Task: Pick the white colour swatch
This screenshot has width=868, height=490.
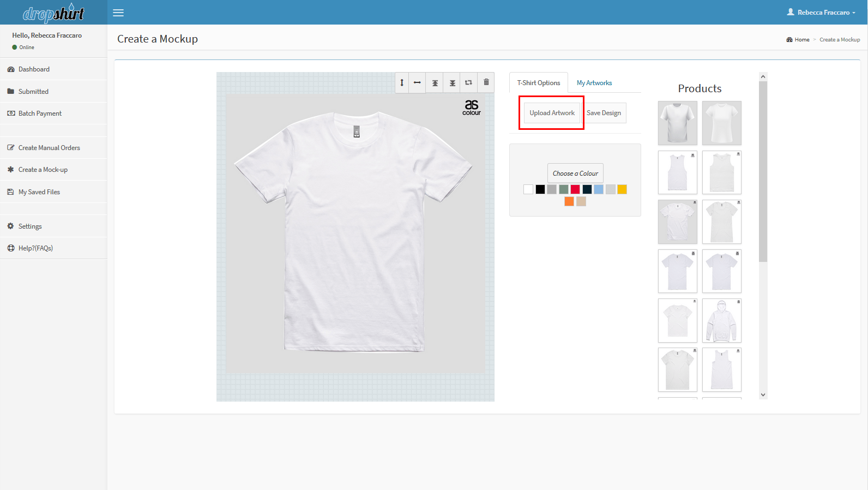Action: [528, 189]
